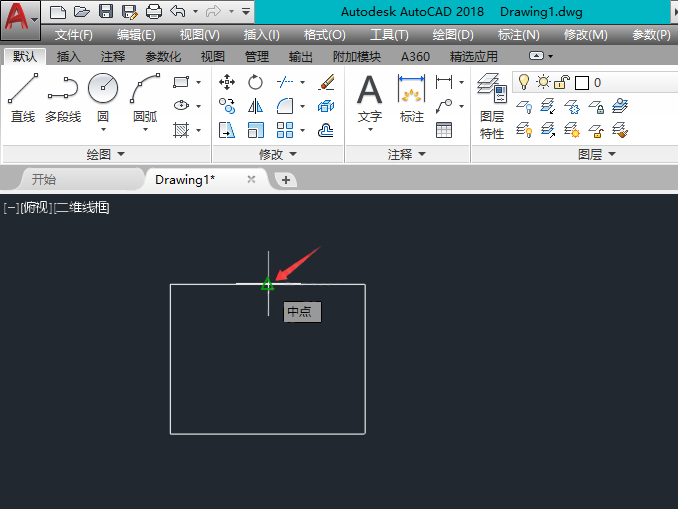Image resolution: width=678 pixels, height=509 pixels.
Task: Activate the Rectangular Array tool
Action: click(285, 130)
